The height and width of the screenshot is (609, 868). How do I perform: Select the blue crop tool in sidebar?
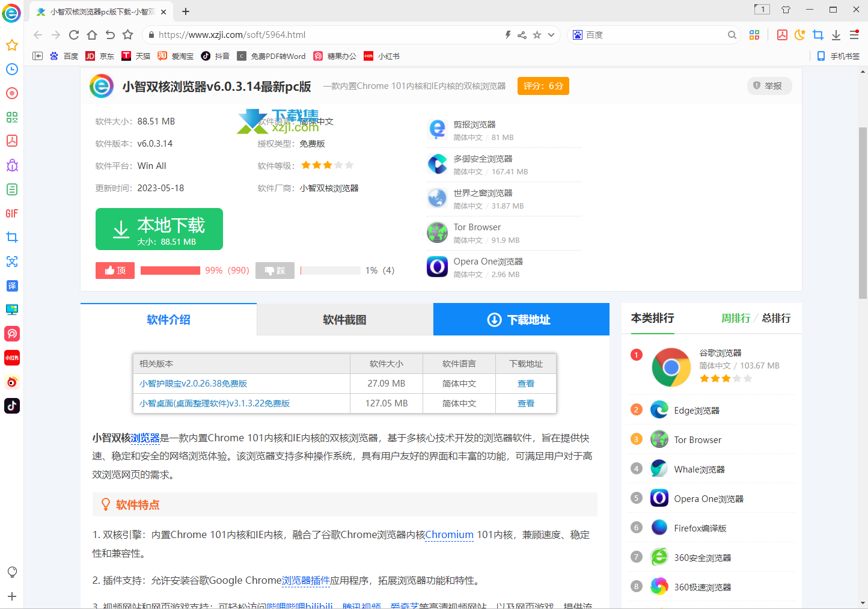[x=11, y=237]
